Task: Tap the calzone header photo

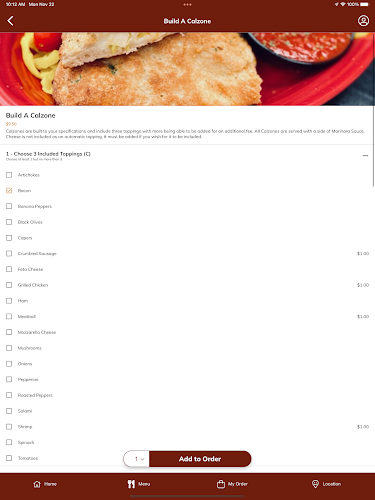Action: 187,69
